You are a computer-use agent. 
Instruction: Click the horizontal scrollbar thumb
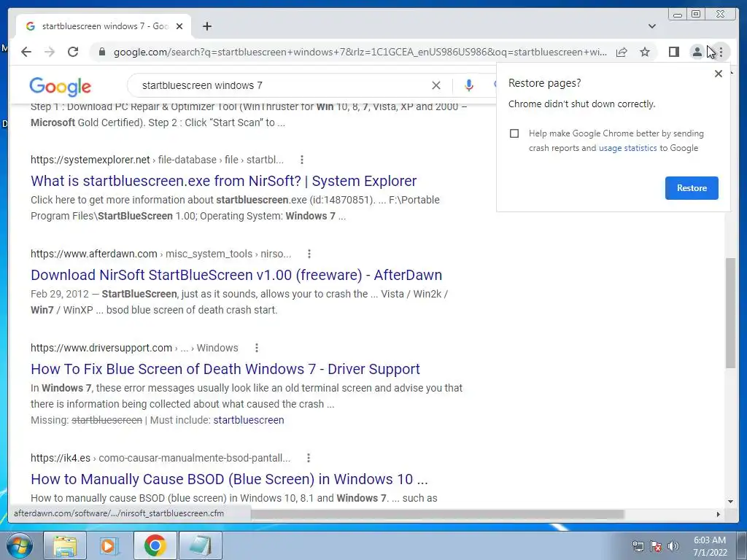pos(438,514)
